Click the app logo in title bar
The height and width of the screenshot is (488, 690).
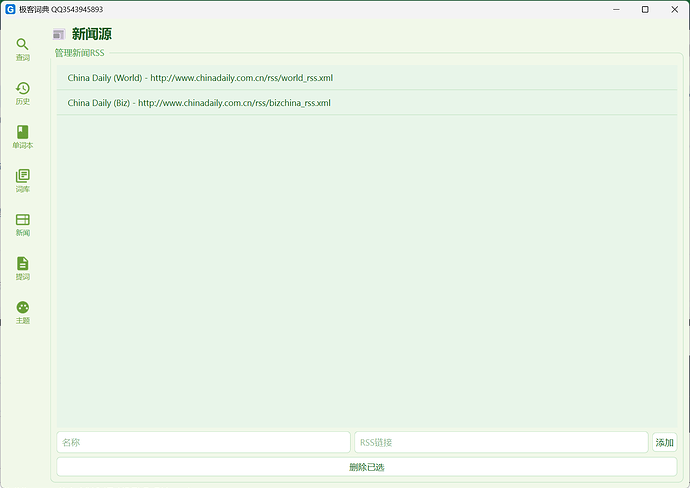(x=10, y=9)
